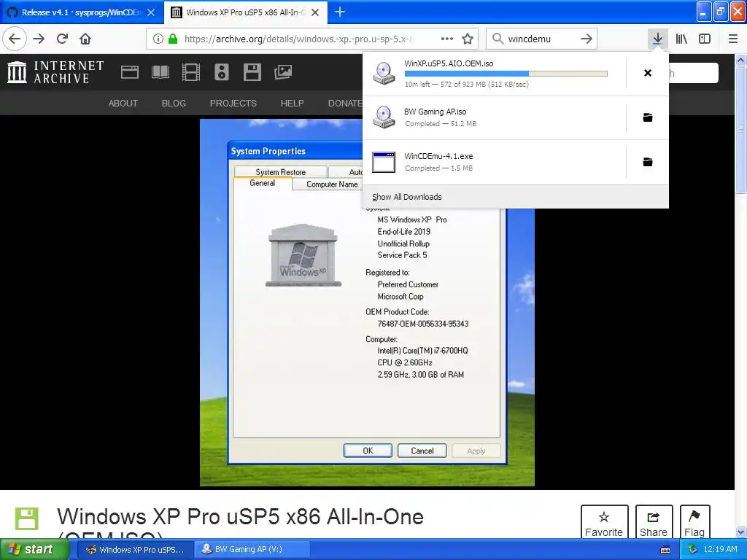The height and width of the screenshot is (560, 747).
Task: Click inside the wincdemu search box
Action: (x=540, y=39)
